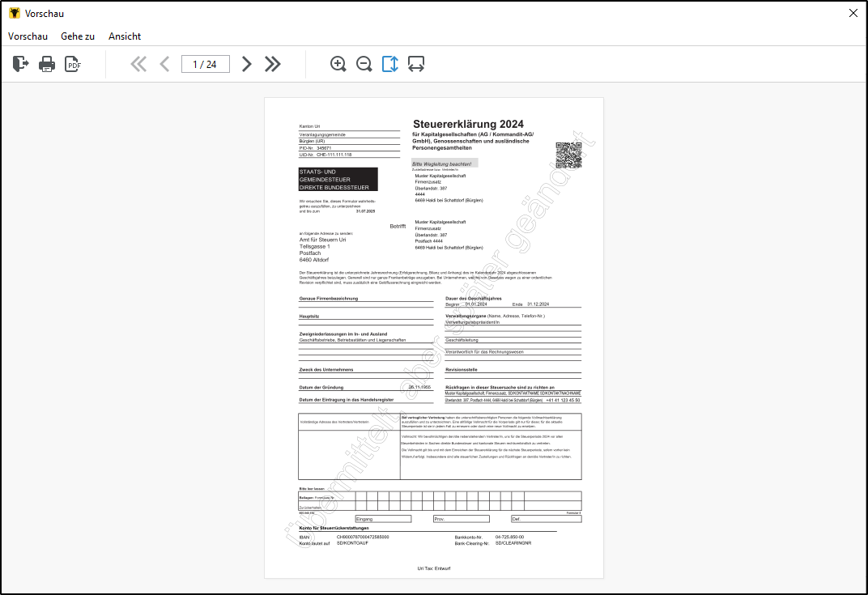Jump to the last page
868x595 pixels.
272,64
